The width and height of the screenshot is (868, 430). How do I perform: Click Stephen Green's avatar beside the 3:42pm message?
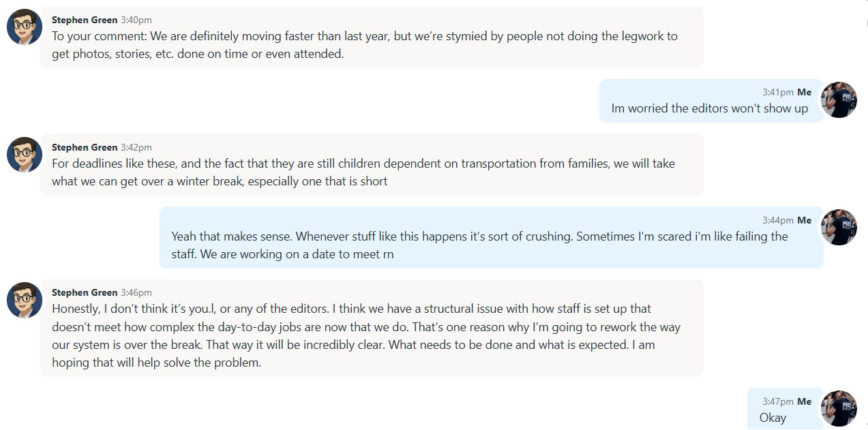click(x=25, y=155)
